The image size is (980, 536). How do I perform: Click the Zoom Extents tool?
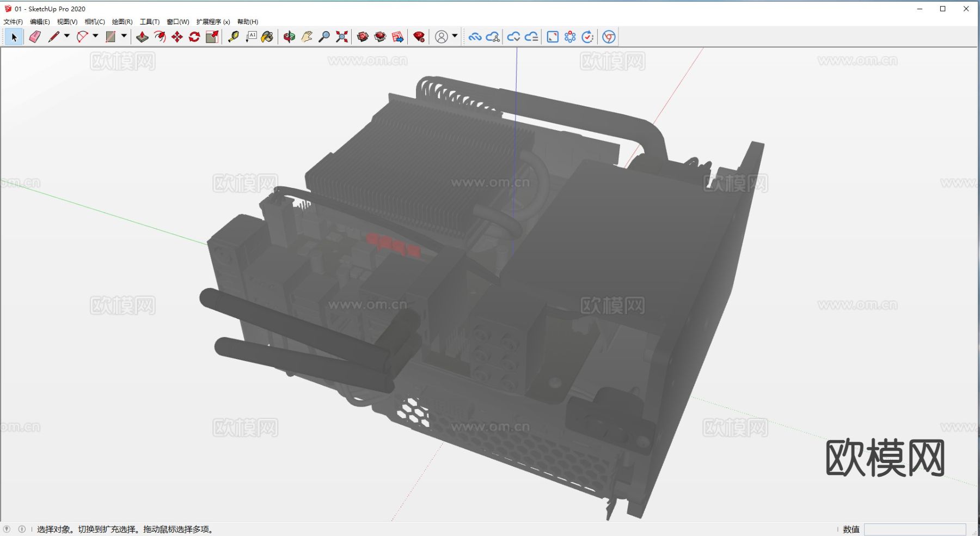click(341, 37)
